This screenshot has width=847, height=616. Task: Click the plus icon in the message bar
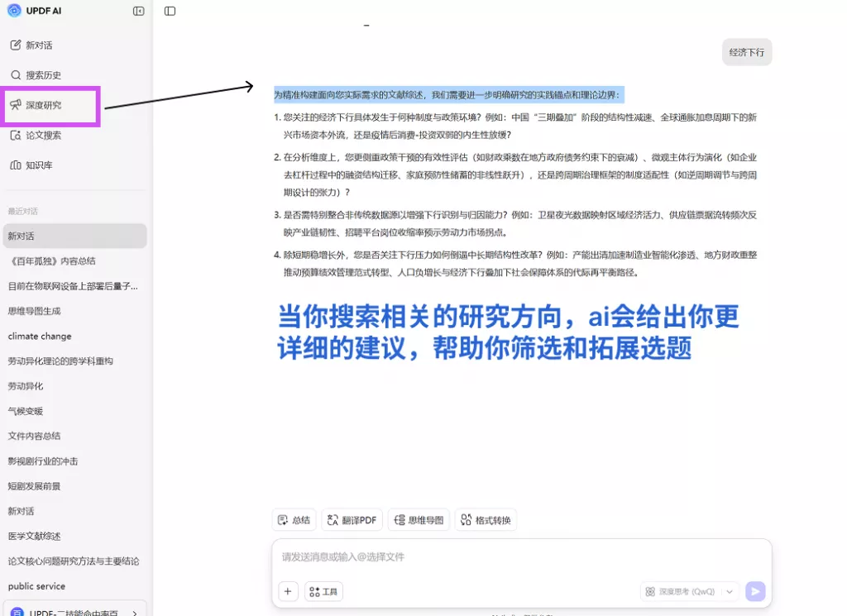(x=288, y=591)
